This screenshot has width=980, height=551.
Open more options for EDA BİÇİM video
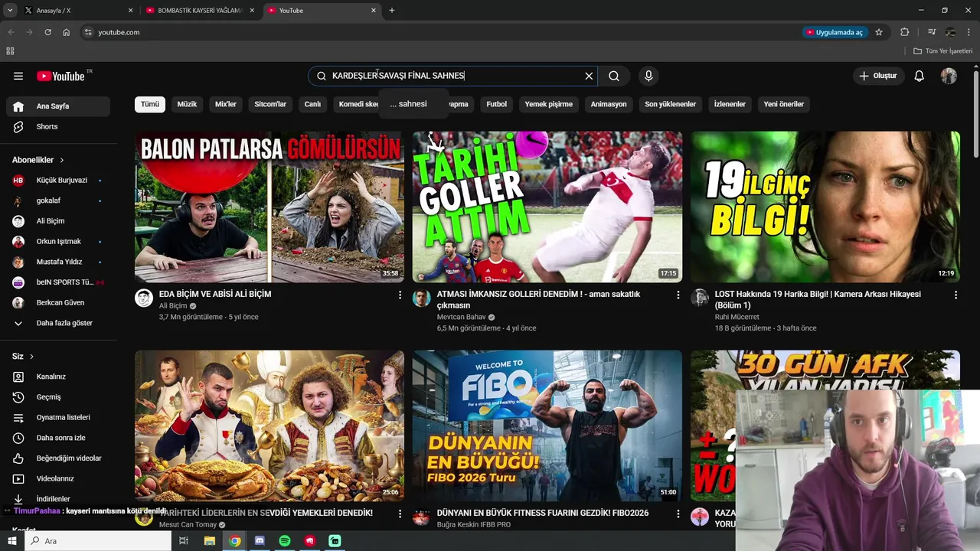click(x=400, y=295)
